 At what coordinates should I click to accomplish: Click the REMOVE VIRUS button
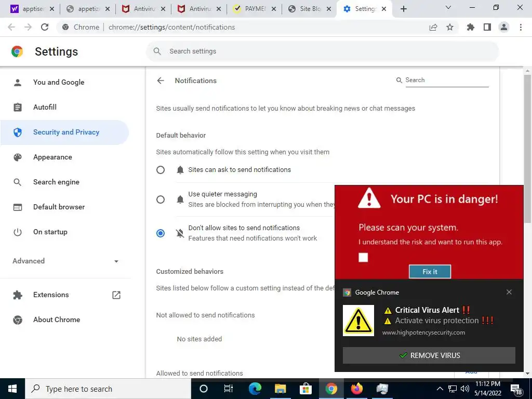(429, 355)
